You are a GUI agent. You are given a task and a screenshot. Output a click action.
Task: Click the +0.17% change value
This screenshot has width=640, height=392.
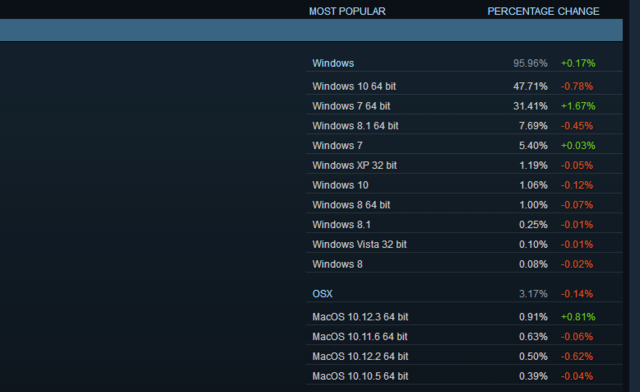click(x=578, y=63)
